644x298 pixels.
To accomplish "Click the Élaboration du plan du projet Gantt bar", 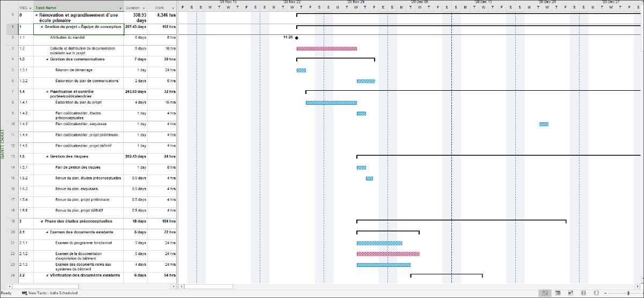I will (331, 103).
